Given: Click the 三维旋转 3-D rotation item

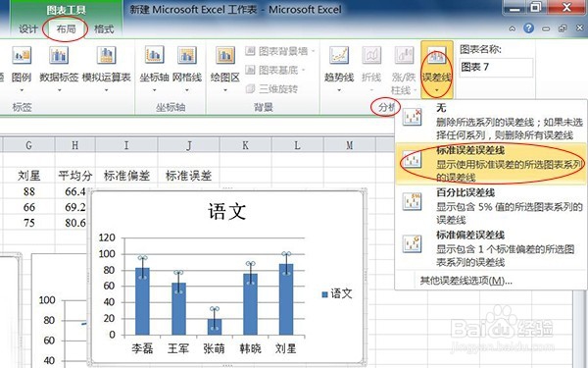Looking at the screenshot, I should coord(271,89).
